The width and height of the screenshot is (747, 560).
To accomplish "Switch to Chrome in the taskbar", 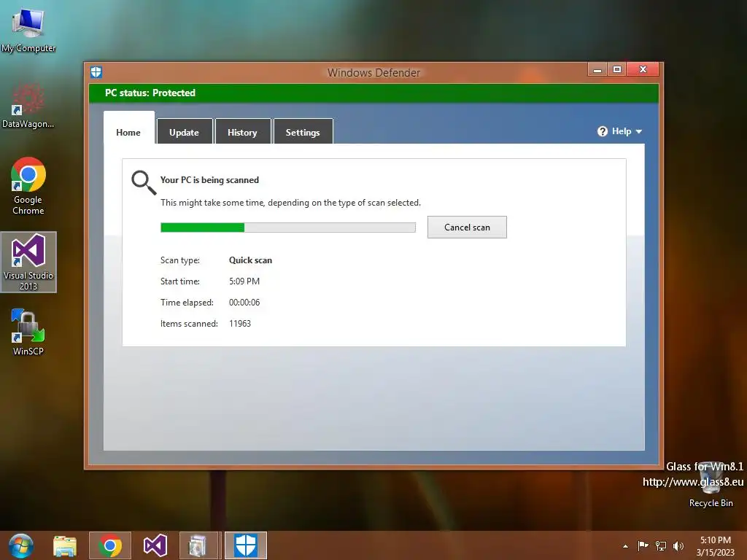I will (x=110, y=545).
